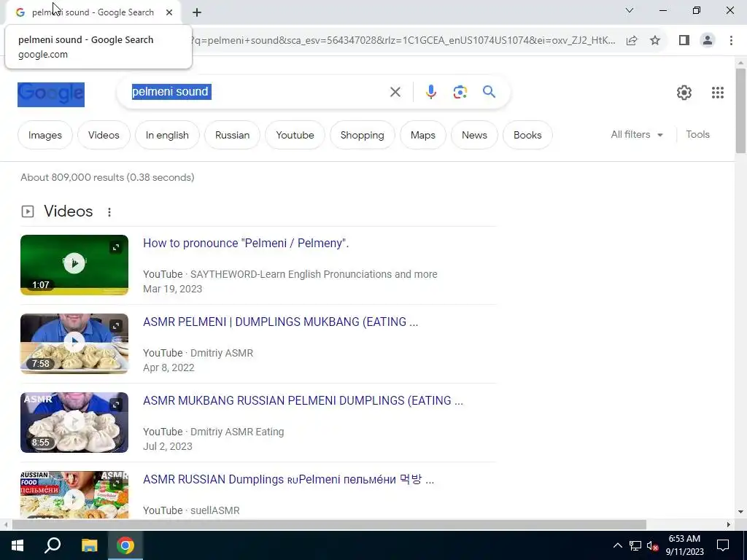Click the horizontal scrollbar at page bottom
The width and height of the screenshot is (747, 560).
point(329,525)
